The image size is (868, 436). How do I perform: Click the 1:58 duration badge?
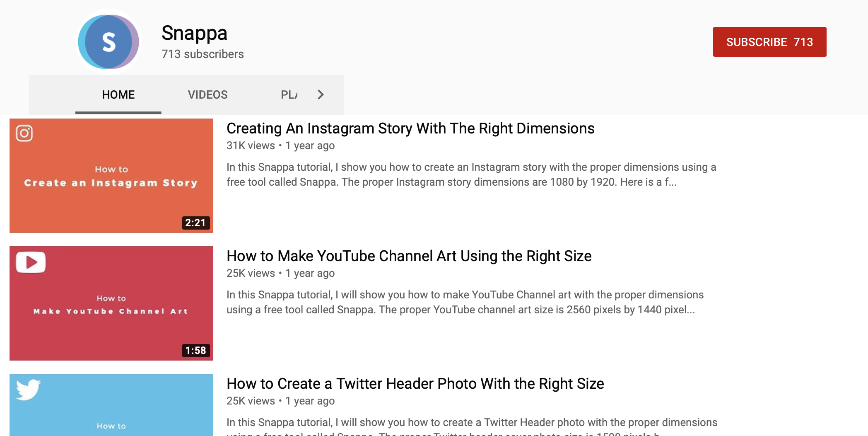click(x=196, y=351)
